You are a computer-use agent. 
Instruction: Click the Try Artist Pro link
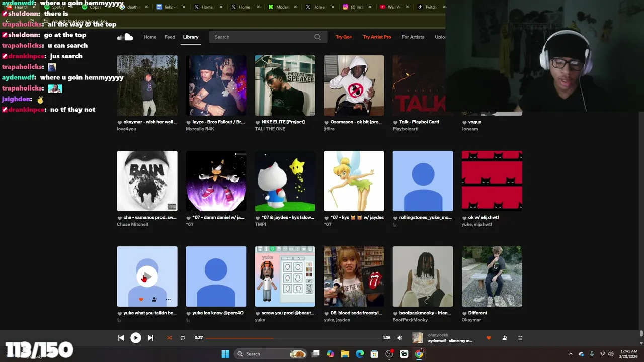point(377,37)
